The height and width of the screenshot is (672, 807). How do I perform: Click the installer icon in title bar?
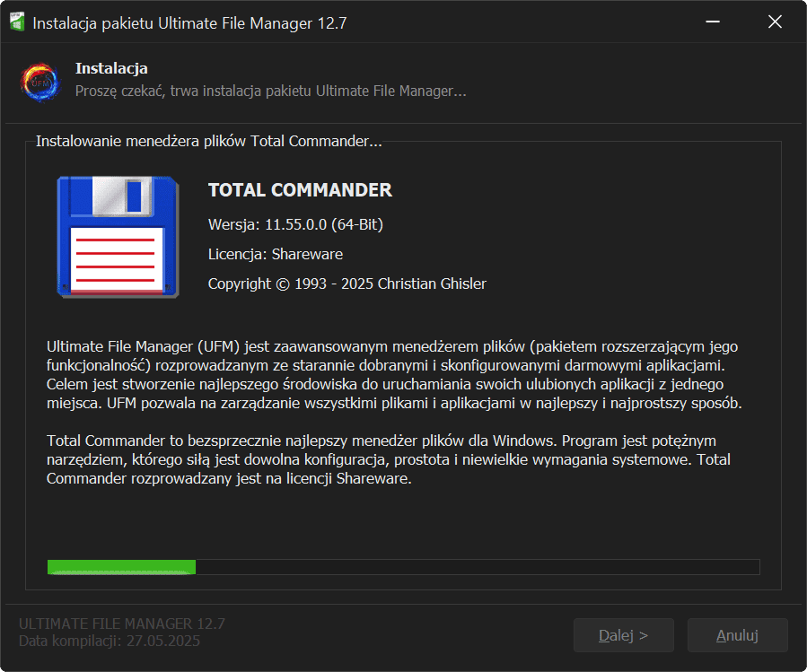click(16, 22)
